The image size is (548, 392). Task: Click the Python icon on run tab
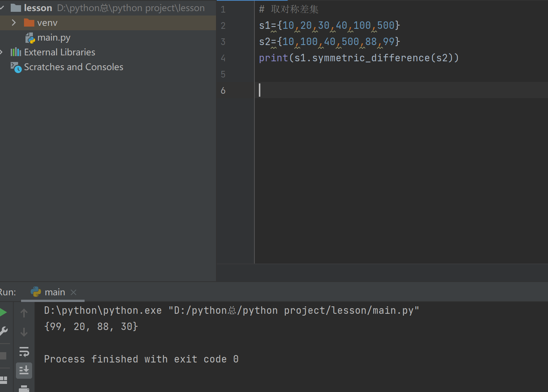click(36, 292)
